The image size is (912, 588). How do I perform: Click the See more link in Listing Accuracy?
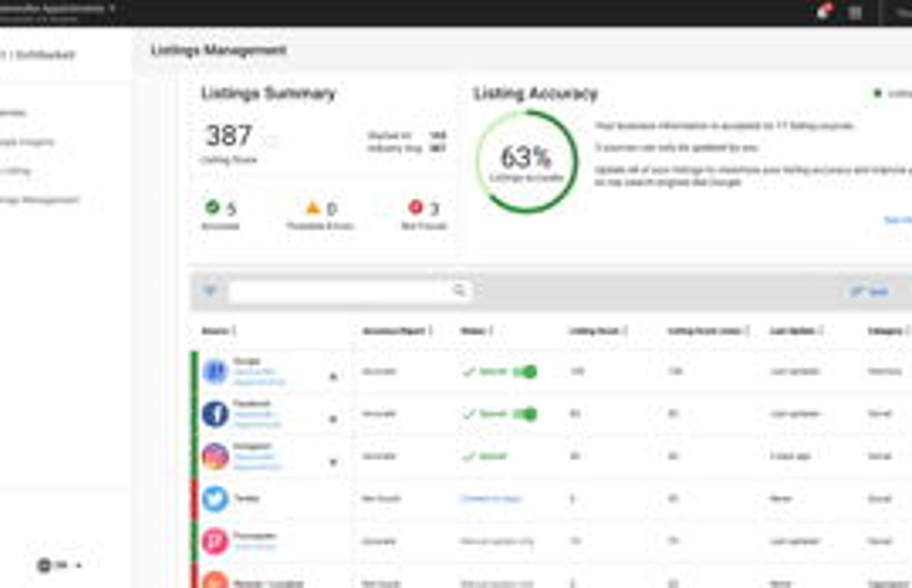pos(898,220)
